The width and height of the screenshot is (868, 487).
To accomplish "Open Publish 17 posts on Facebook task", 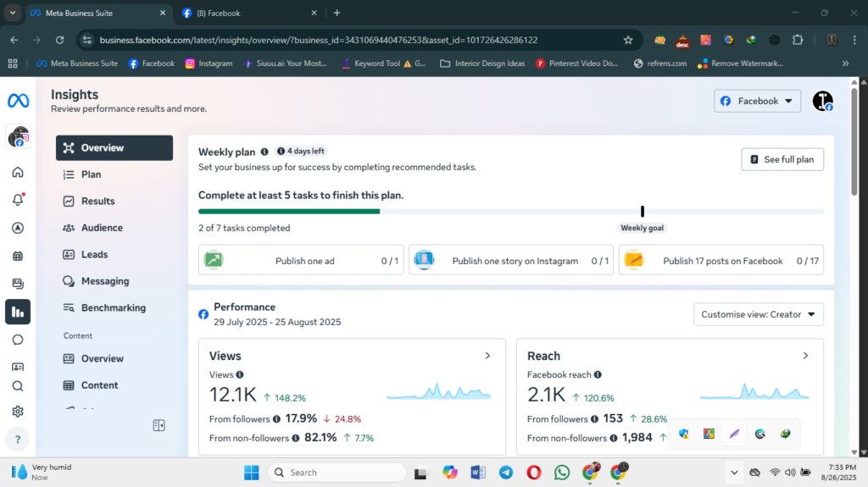I will click(721, 260).
